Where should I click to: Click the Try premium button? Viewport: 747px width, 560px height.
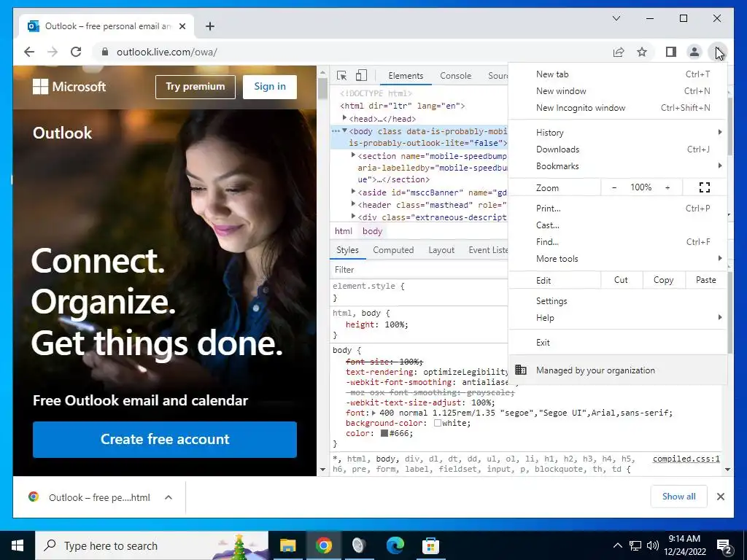point(196,87)
